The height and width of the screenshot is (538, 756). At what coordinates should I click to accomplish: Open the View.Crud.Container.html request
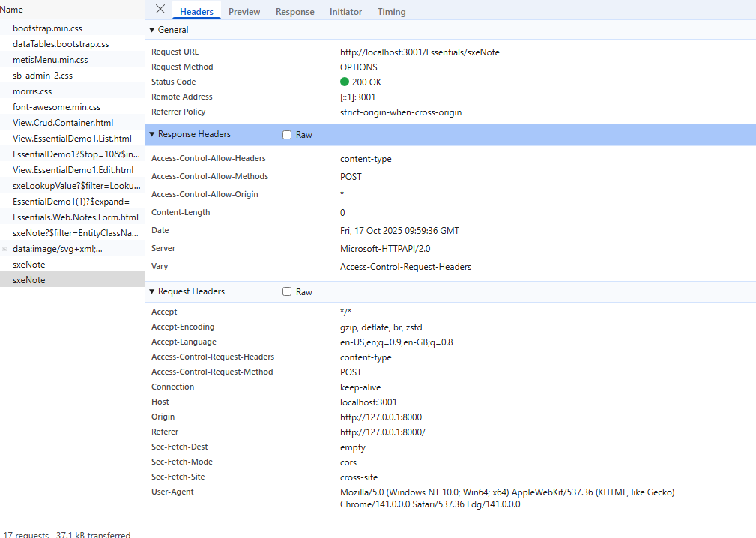pyautogui.click(x=63, y=123)
